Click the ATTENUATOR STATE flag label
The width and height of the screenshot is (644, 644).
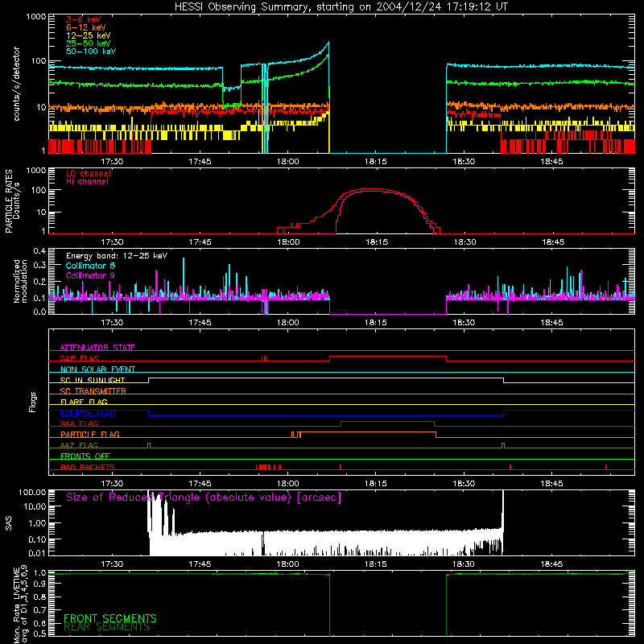tap(97, 348)
